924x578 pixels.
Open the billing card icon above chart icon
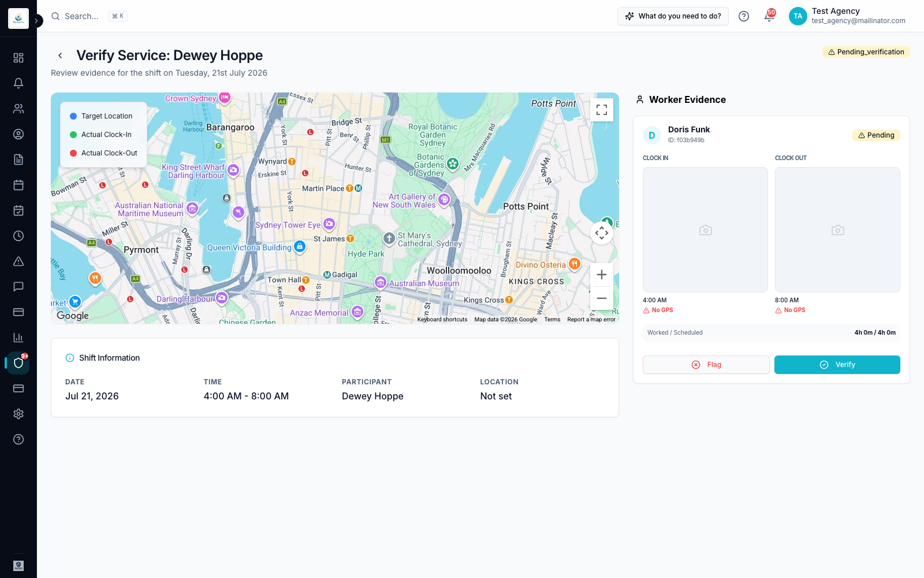[x=18, y=312]
